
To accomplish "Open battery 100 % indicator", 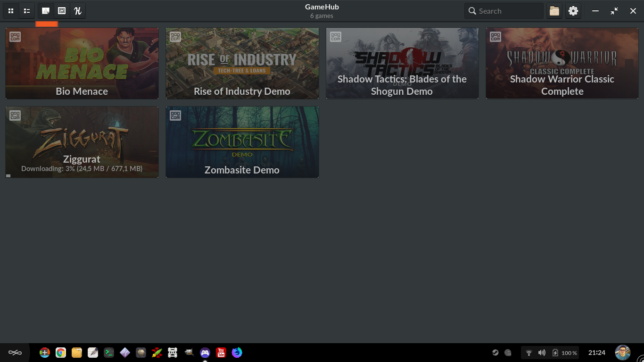I will [x=564, y=353].
